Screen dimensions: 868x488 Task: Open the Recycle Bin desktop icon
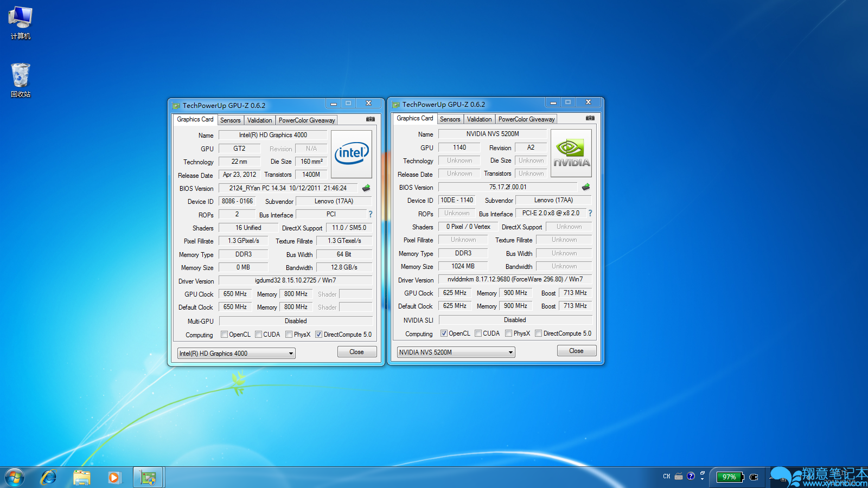pyautogui.click(x=21, y=80)
